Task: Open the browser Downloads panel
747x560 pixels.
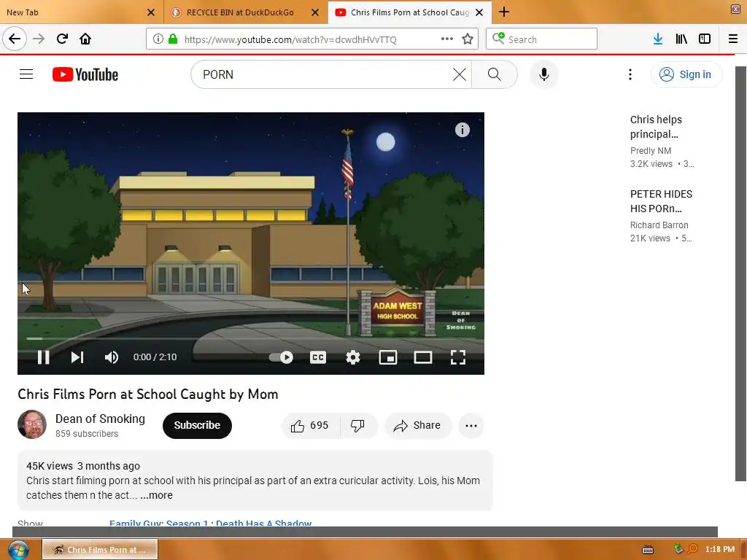Action: tap(658, 39)
